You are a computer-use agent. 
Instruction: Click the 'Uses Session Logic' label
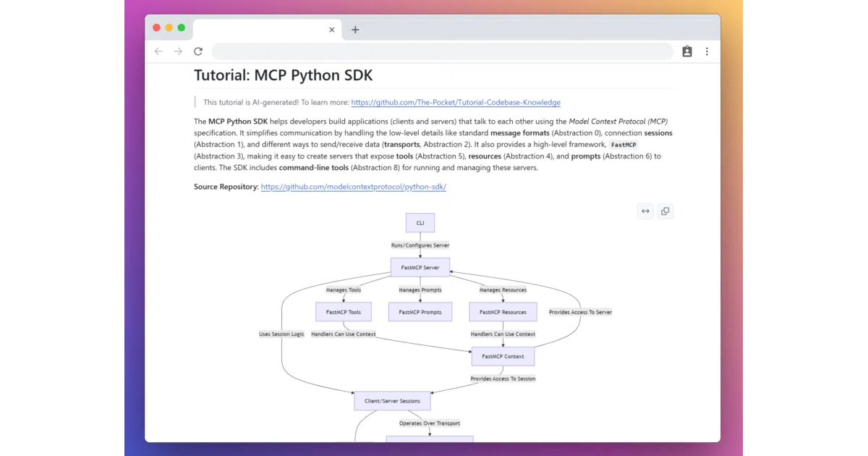[x=281, y=334]
